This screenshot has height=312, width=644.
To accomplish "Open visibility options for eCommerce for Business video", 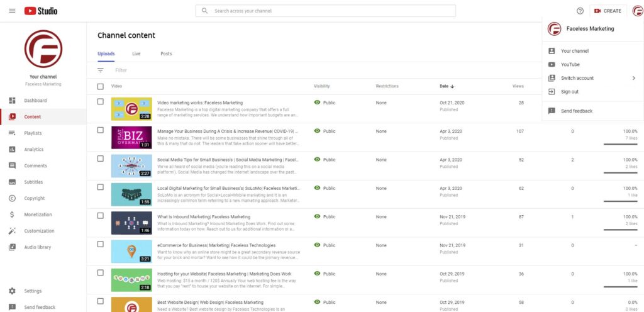I will [x=325, y=245].
